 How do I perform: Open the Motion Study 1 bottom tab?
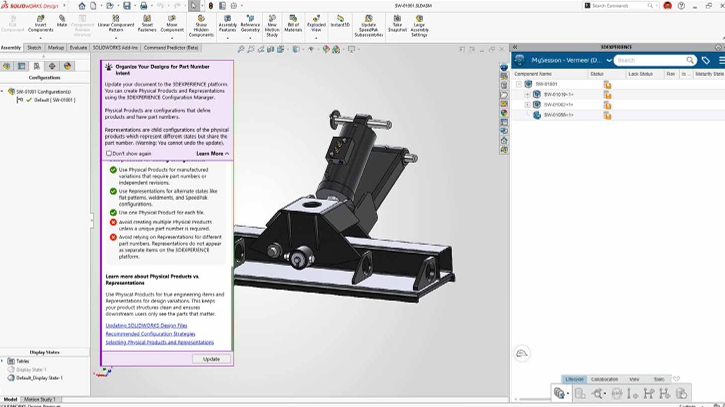[x=40, y=399]
